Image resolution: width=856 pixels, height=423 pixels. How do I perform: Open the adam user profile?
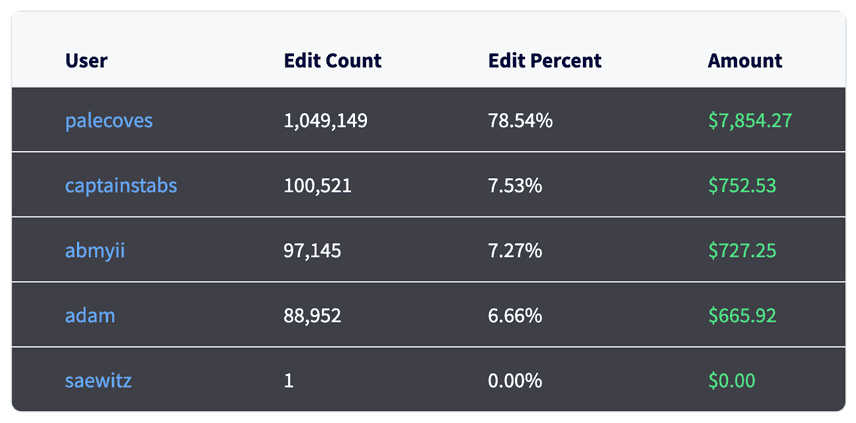(x=90, y=315)
